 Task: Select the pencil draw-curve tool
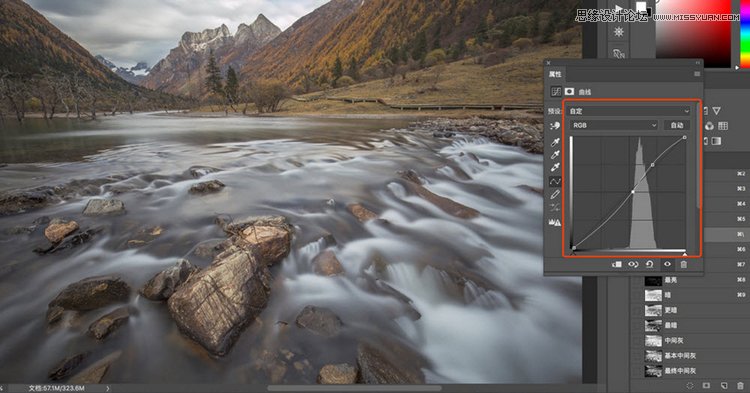point(555,194)
